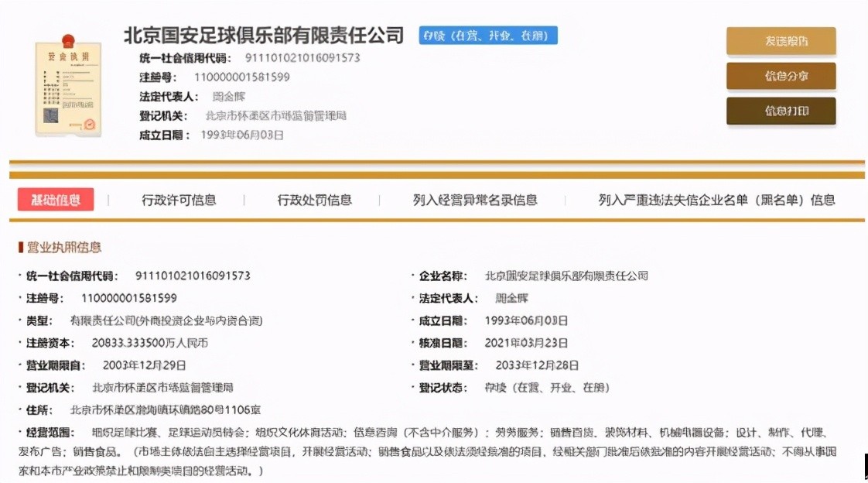The width and height of the screenshot is (868, 483).
Task: Open the 行政处罚信息 tab
Action: point(314,200)
